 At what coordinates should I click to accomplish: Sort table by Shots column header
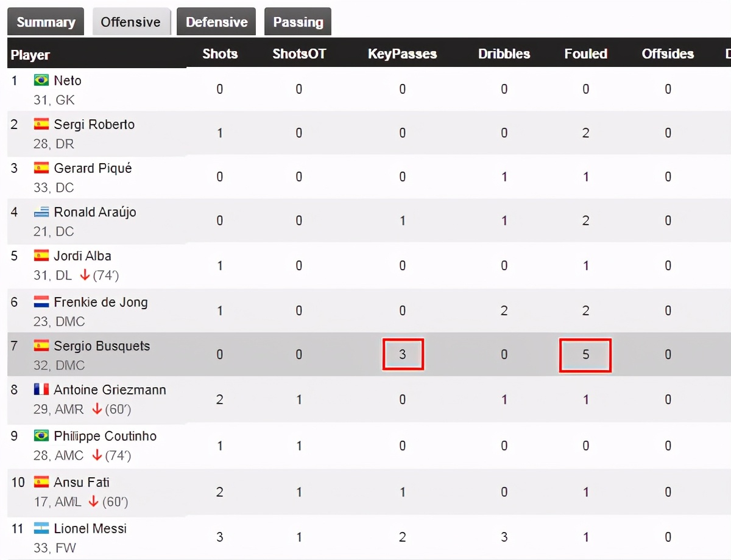click(220, 54)
